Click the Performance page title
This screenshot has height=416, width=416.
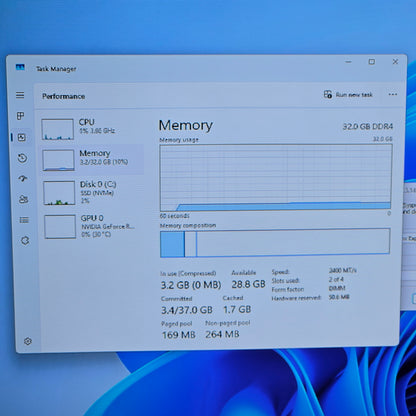click(63, 96)
